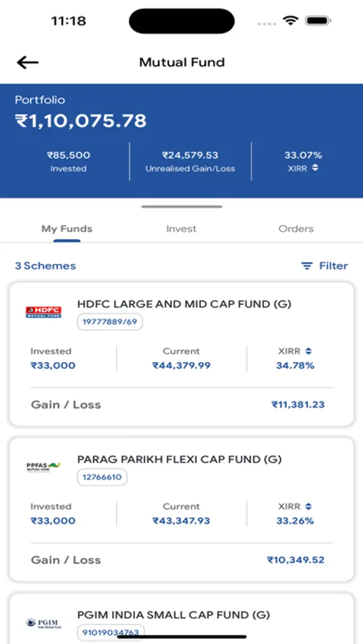
Task: Toggle portfolio XIRR sort arrows
Action: click(x=315, y=168)
